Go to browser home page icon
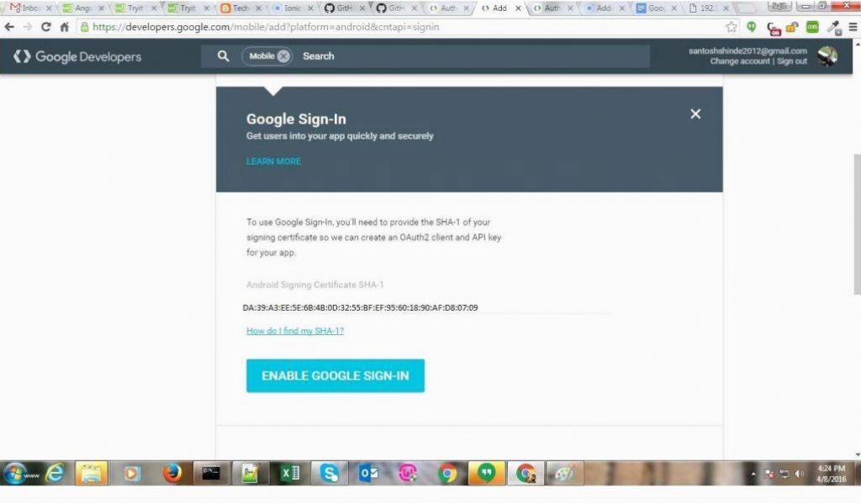This screenshot has height=504, width=861. pyautogui.click(x=64, y=27)
